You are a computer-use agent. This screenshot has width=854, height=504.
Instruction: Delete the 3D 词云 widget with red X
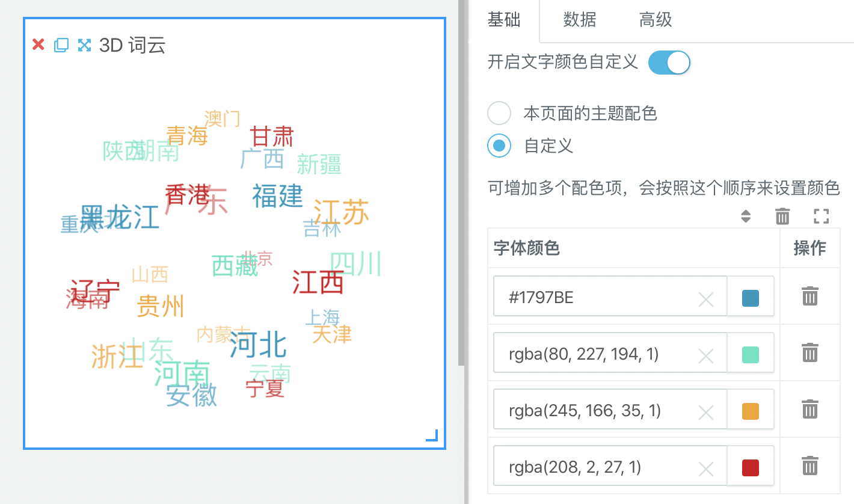38,45
